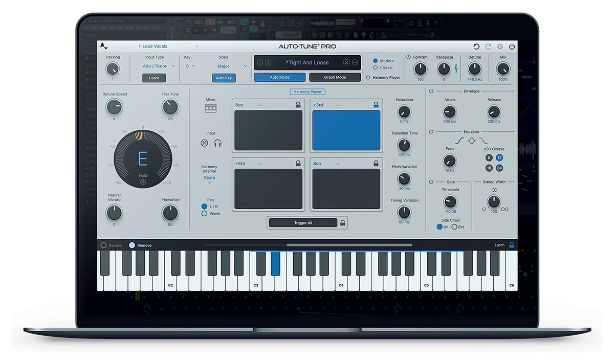This screenshot has height=364, width=614.
Task: Click the undo arrow icon
Action: point(476,47)
